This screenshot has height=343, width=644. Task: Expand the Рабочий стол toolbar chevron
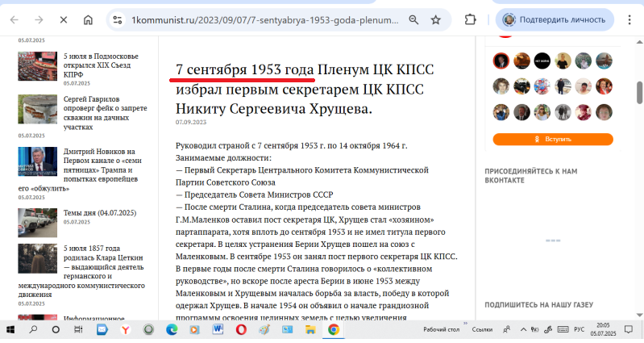(465, 324)
